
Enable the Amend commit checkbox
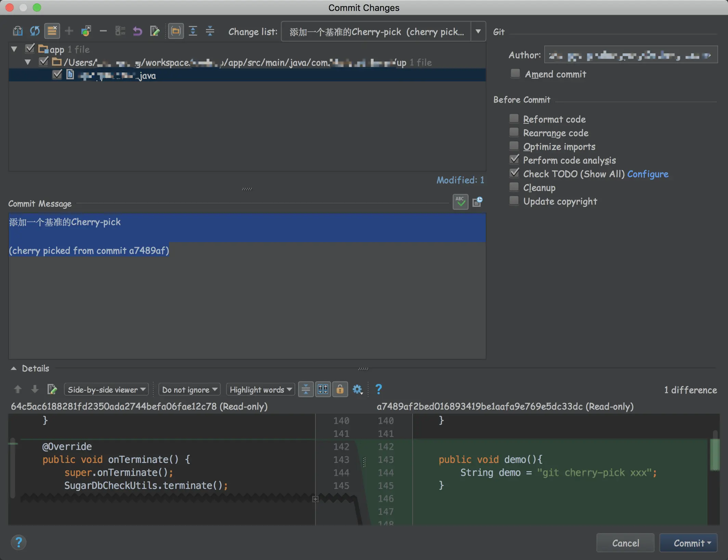(515, 74)
